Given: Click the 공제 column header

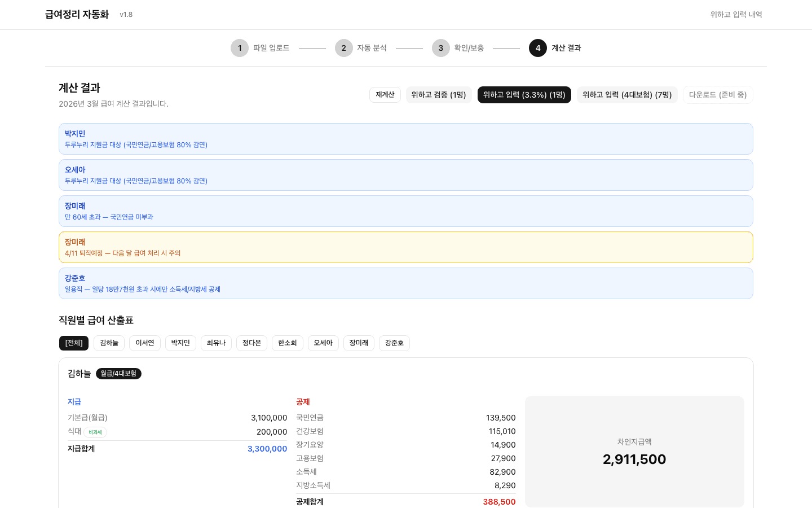Looking at the screenshot, I should tap(303, 402).
